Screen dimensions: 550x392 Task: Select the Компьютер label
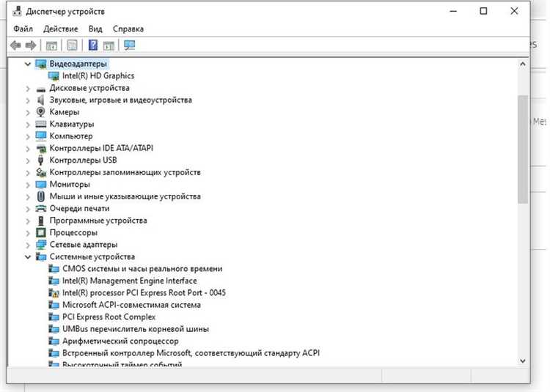pos(71,136)
